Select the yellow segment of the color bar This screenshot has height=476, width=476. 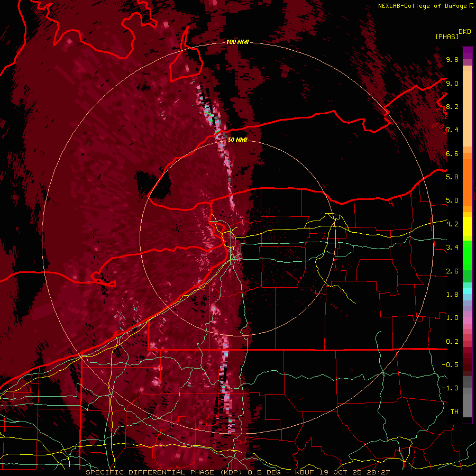467,226
